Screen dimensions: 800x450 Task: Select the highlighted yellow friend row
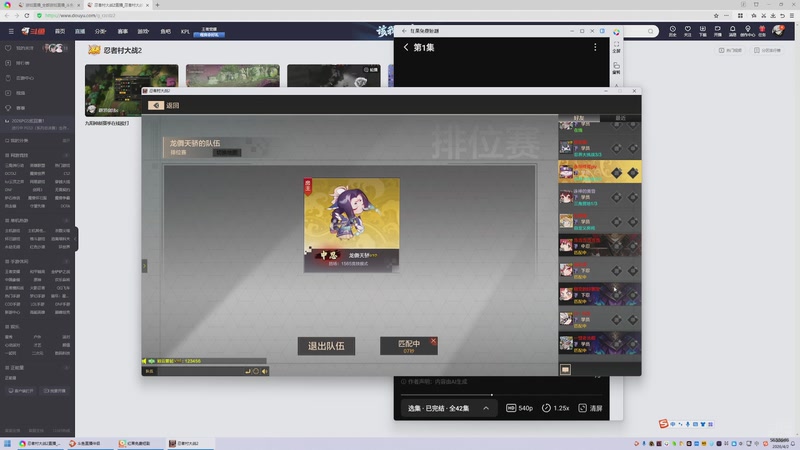click(599, 172)
